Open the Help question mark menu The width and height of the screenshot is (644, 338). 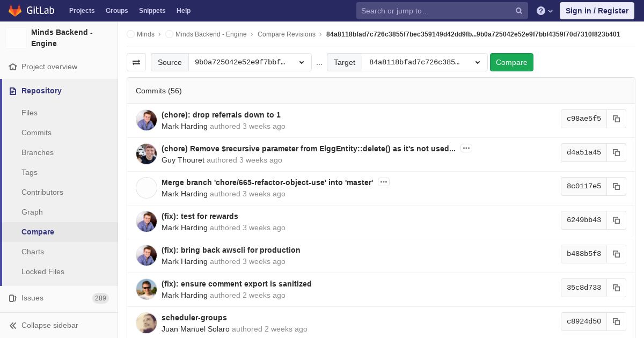point(545,11)
